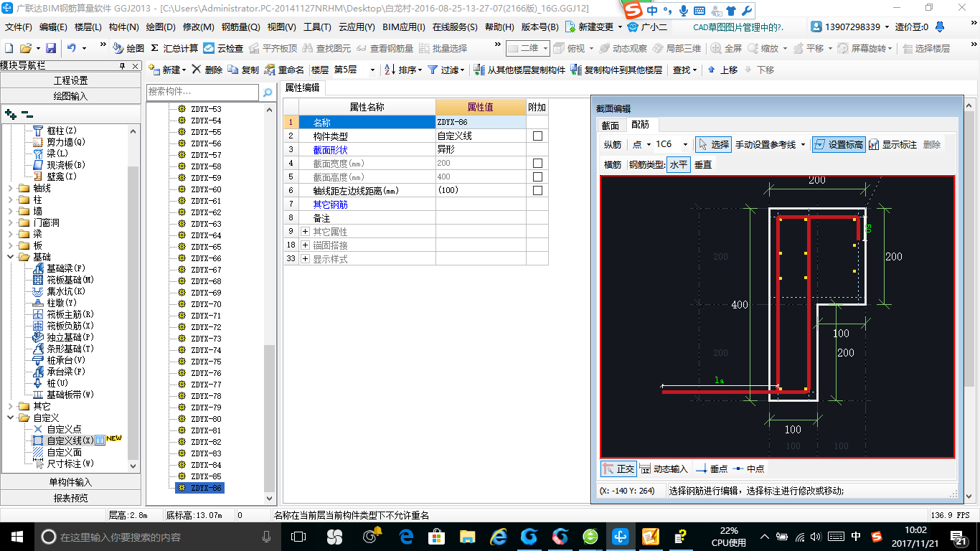
Task: Click the 报表预览 panel button
Action: coord(71,498)
